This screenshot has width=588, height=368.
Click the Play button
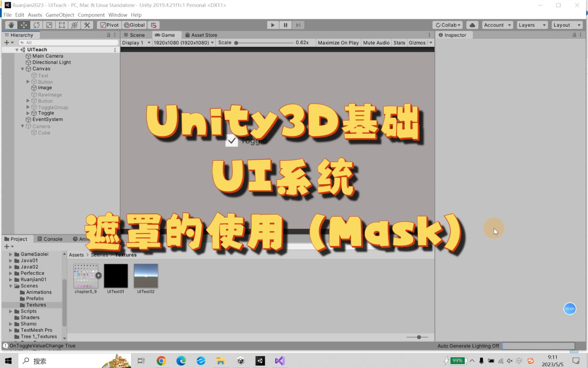tap(273, 25)
